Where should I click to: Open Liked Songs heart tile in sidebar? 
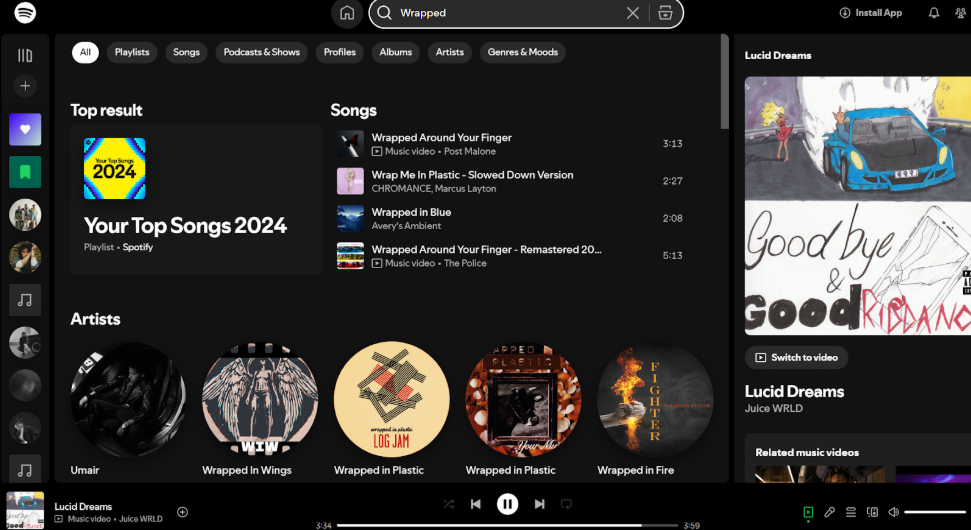coord(25,129)
